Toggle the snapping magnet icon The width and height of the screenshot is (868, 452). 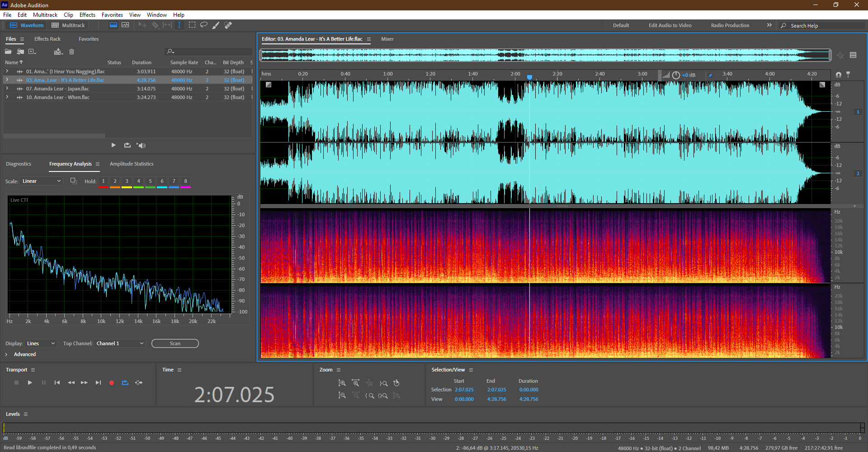(x=839, y=74)
